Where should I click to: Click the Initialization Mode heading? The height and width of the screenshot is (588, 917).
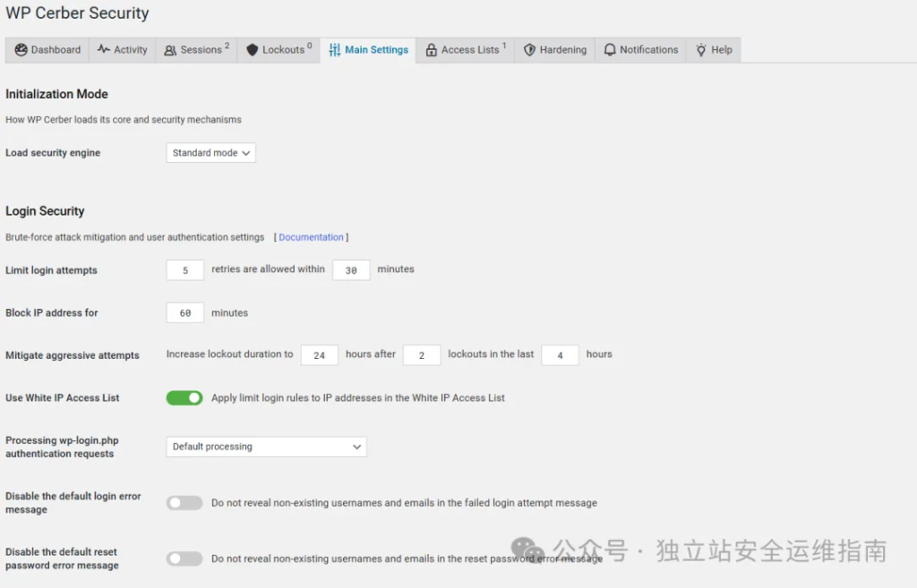point(56,94)
